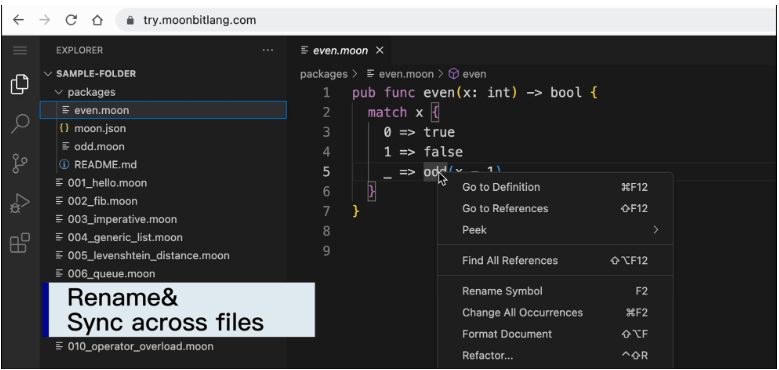Click the 'false' value on line 4
This screenshot has width=779, height=370.
point(443,152)
